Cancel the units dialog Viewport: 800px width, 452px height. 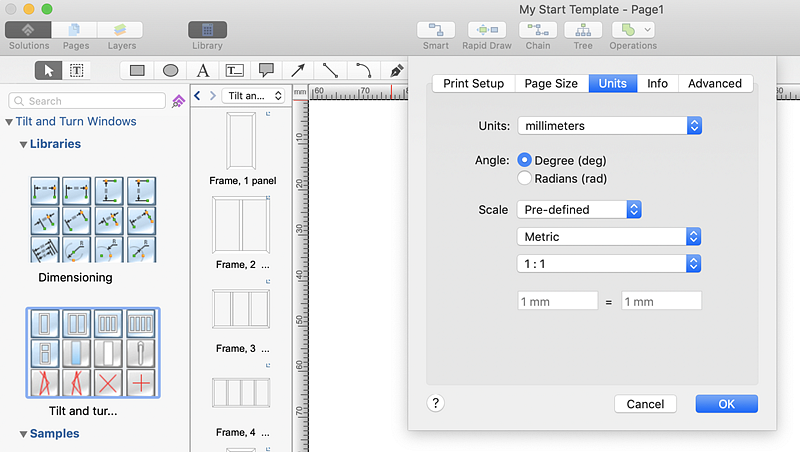(645, 404)
